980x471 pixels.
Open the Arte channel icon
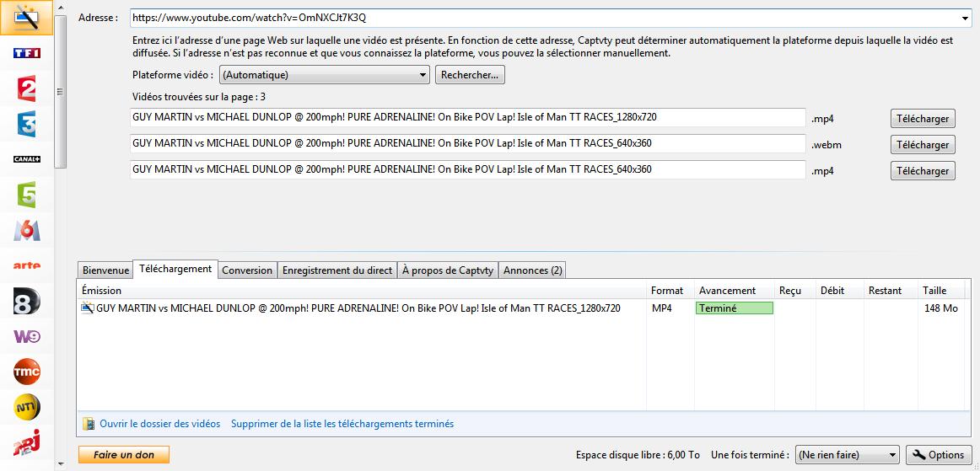tap(26, 265)
